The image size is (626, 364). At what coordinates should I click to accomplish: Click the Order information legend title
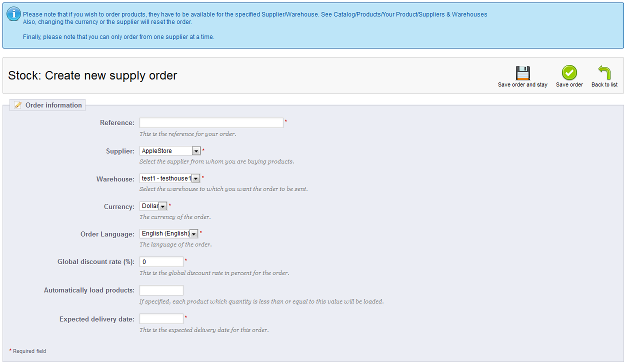(x=53, y=105)
